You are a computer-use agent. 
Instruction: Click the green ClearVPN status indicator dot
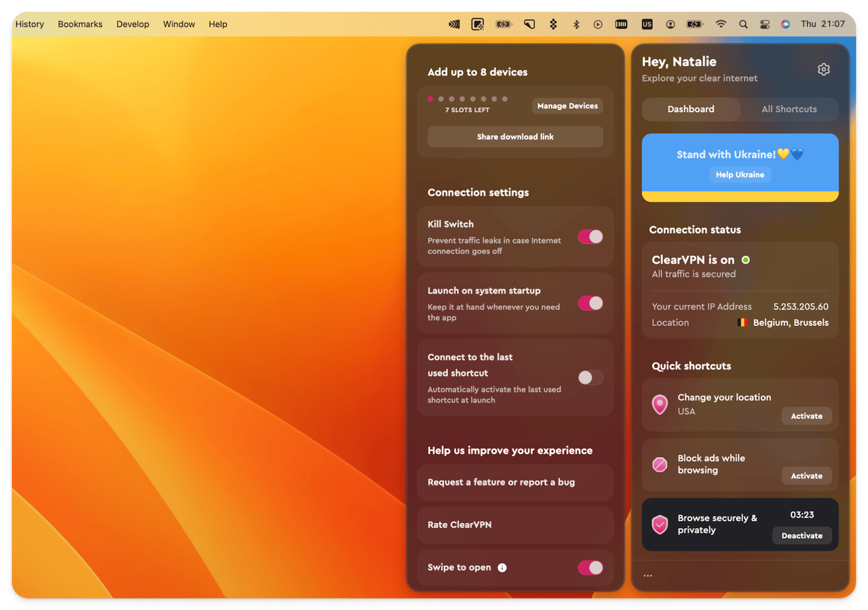pos(746,260)
